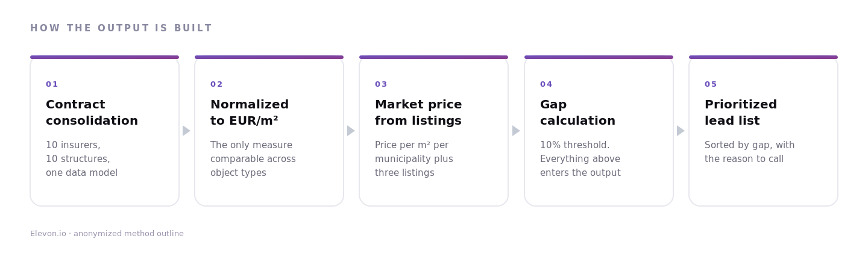The width and height of the screenshot is (868, 253).
Task: Click step number 03 label
Action: click(x=381, y=84)
